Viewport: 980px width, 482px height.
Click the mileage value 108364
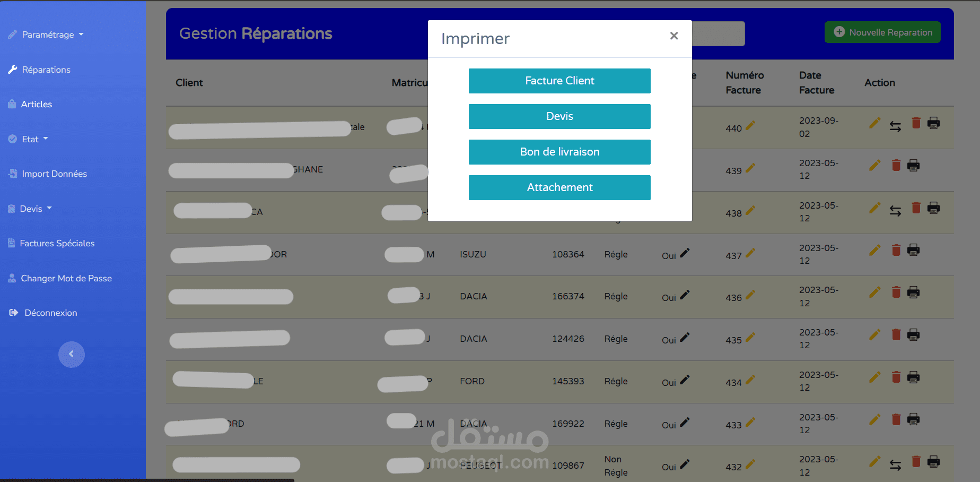tap(568, 254)
